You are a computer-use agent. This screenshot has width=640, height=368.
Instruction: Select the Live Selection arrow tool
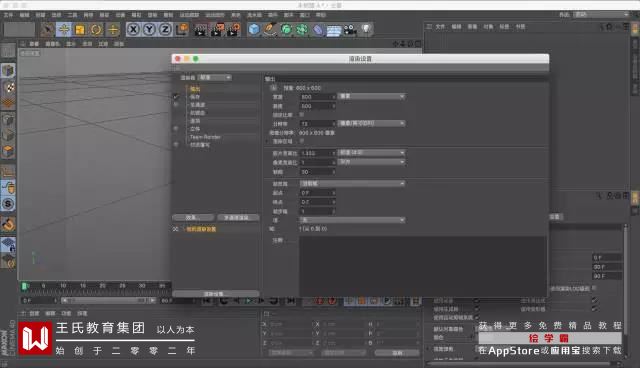[48, 29]
